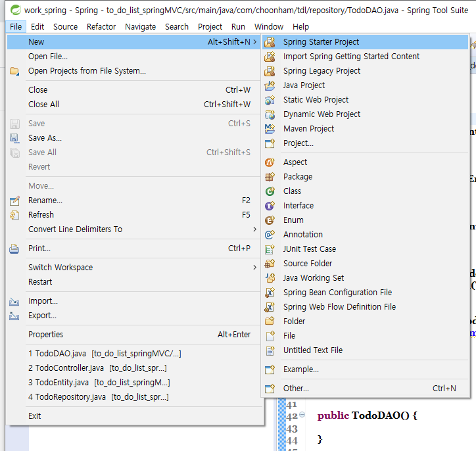476x451 pixels.
Task: Click the brown Enum icon
Action: pos(270,220)
